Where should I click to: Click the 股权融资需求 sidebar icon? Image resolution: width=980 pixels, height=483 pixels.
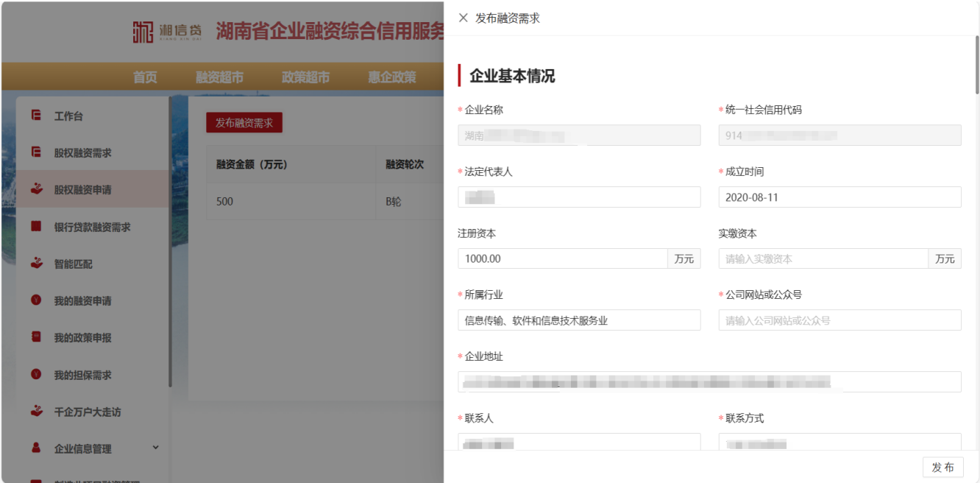pos(36,152)
